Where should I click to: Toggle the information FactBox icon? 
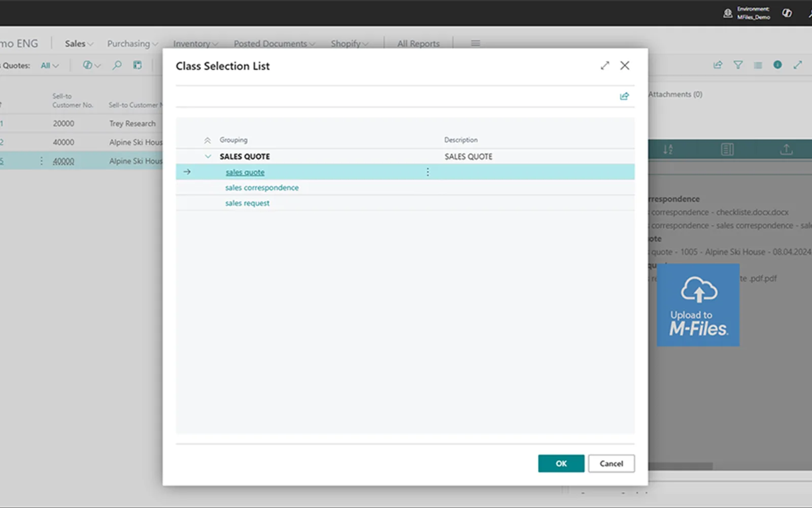pos(777,65)
